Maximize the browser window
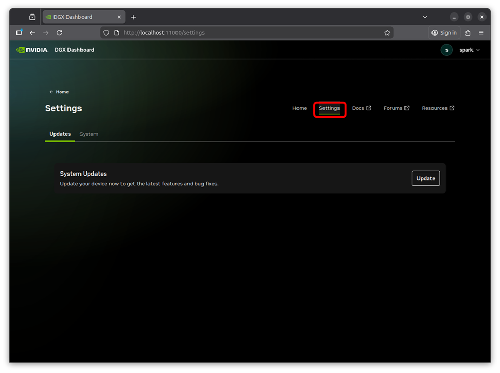500x373 pixels. point(468,17)
